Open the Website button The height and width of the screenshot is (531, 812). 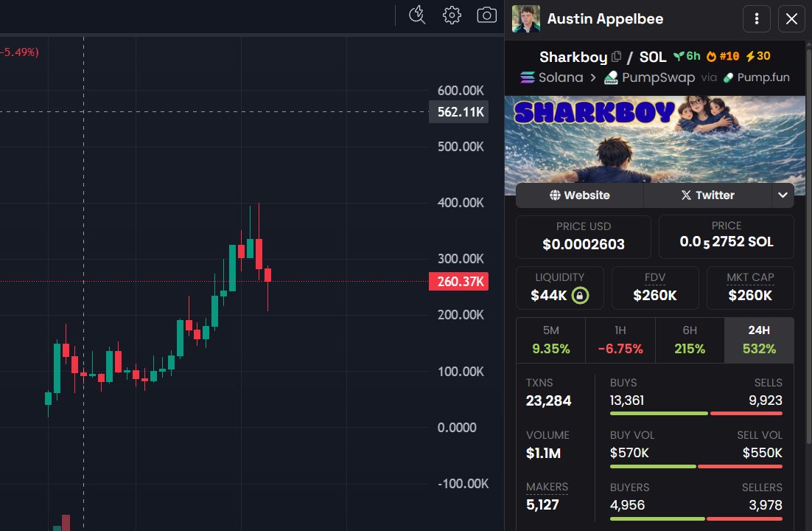(x=579, y=195)
